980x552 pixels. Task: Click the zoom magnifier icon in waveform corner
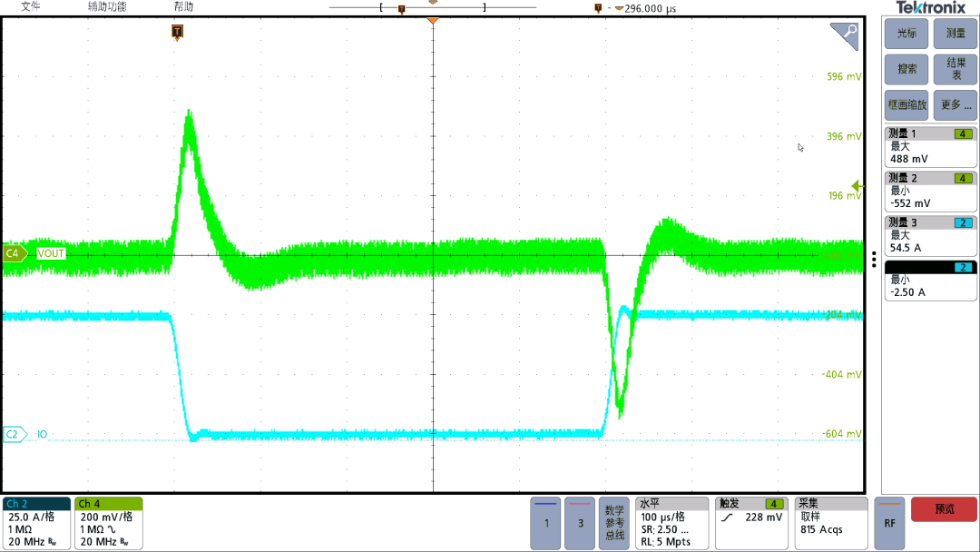click(847, 34)
